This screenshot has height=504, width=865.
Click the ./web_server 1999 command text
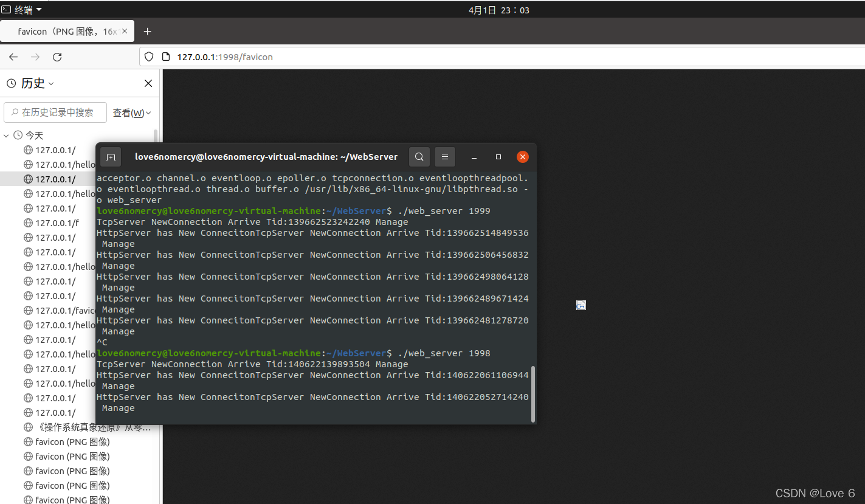coord(444,211)
